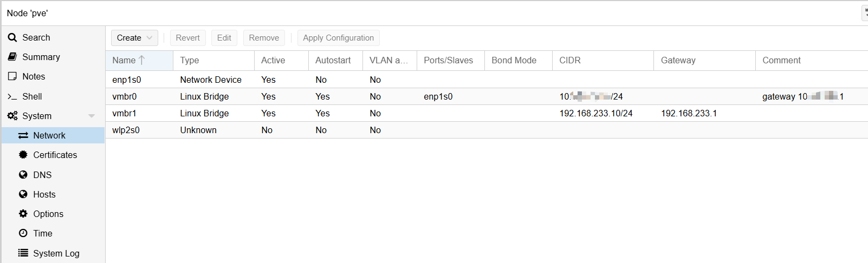Open the System Log menu entry
The width and height of the screenshot is (868, 263).
coord(56,253)
